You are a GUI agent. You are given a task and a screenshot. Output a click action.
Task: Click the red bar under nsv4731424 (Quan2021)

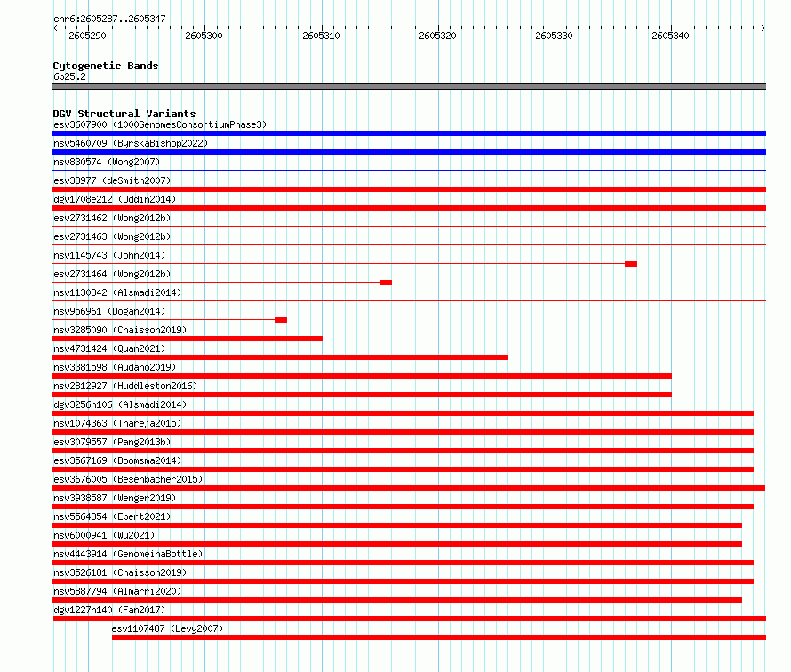[280, 357]
